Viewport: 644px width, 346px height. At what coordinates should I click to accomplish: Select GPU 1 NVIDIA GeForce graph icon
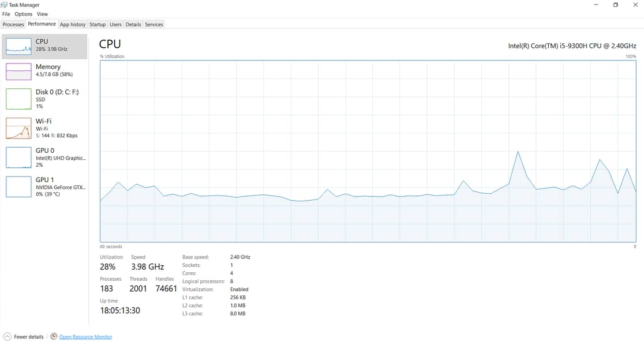coord(18,187)
